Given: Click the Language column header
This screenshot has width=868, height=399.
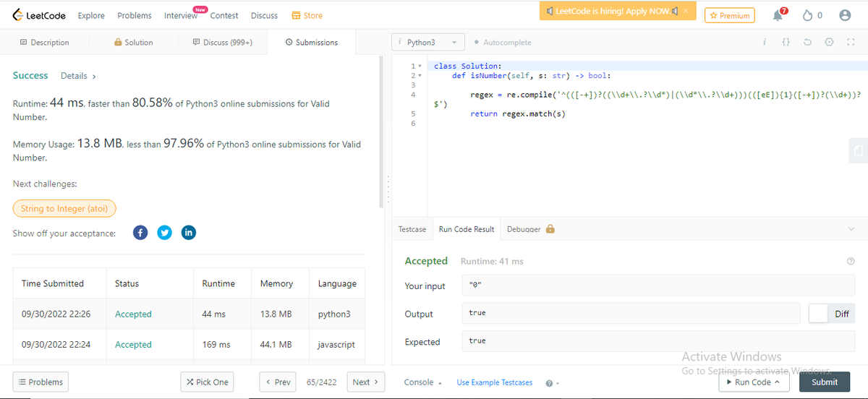Looking at the screenshot, I should click(x=337, y=283).
